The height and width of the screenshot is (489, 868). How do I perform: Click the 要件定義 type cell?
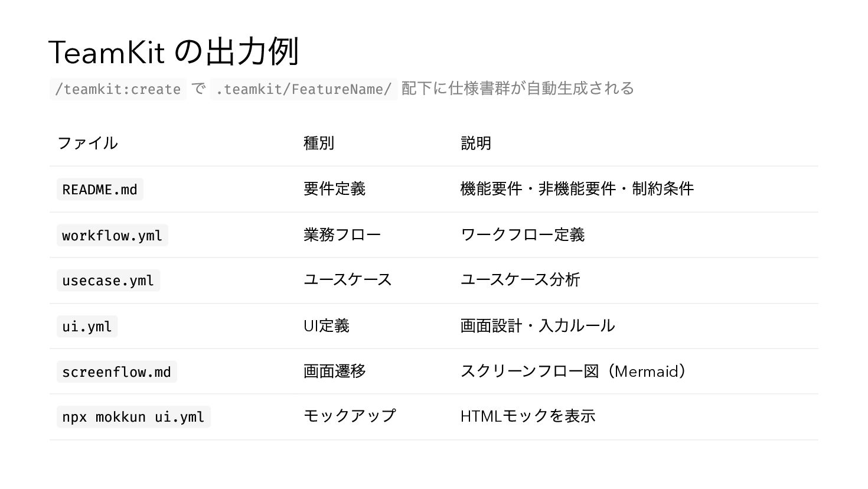(x=334, y=189)
